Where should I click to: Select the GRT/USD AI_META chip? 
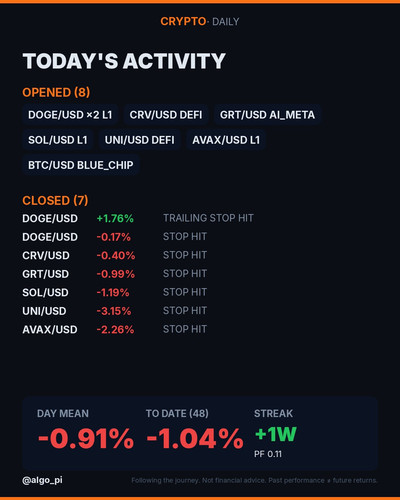coord(267,115)
